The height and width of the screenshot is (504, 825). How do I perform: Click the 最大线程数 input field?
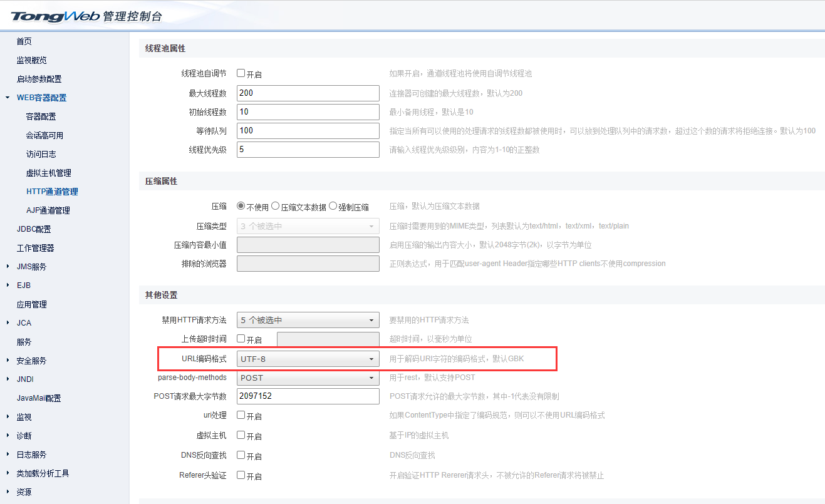[x=307, y=94]
